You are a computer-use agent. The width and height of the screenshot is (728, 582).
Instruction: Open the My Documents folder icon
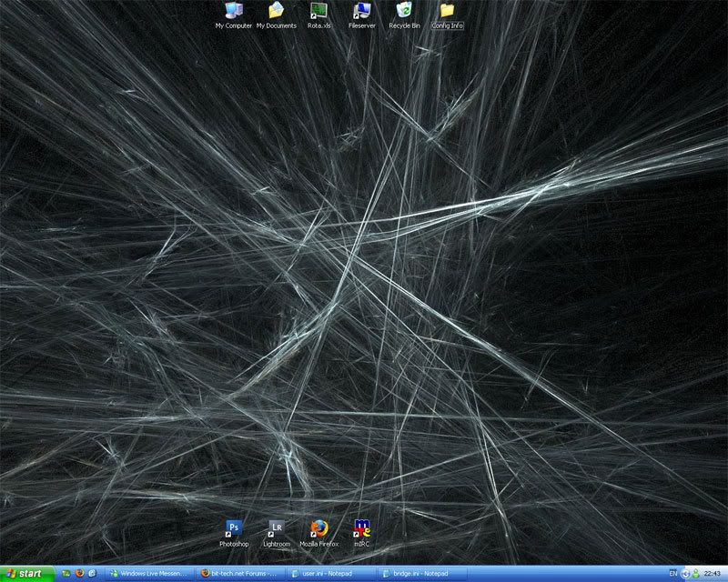pyautogui.click(x=276, y=12)
